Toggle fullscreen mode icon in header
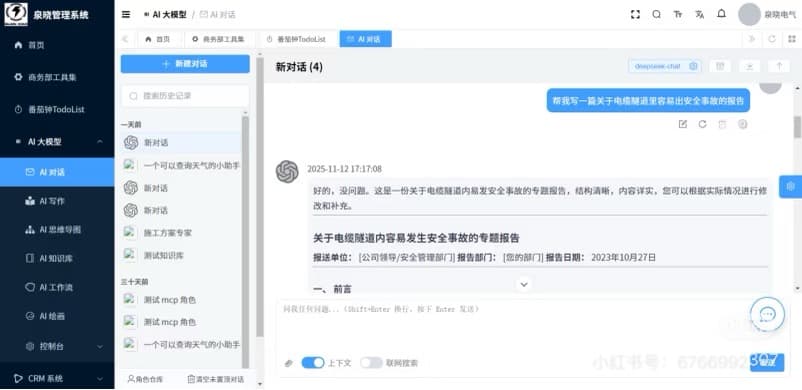This screenshot has width=802, height=390. (635, 14)
